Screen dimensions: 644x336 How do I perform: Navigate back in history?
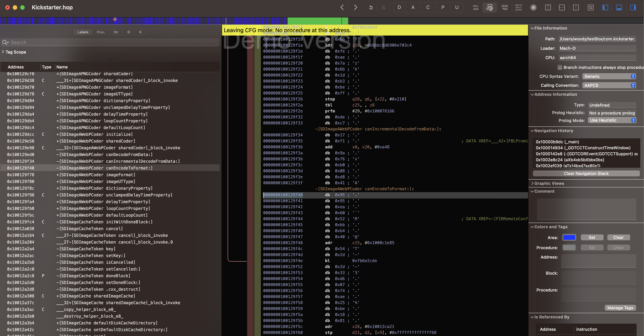(342, 7)
